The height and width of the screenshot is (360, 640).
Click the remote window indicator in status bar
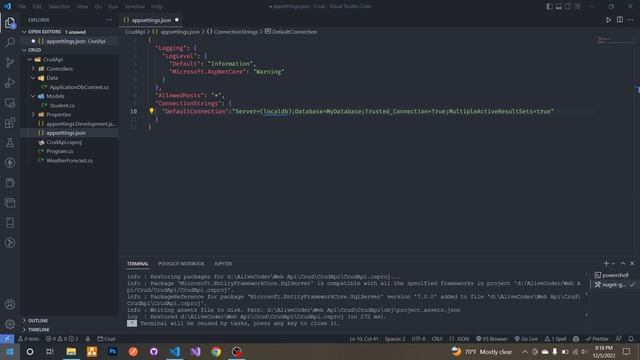tap(7, 339)
